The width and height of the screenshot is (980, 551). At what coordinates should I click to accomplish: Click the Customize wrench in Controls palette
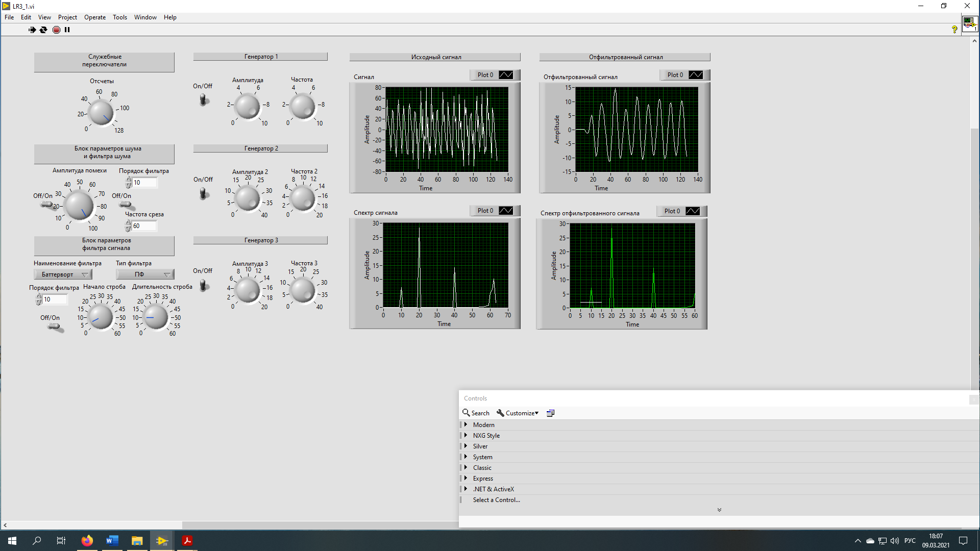point(500,413)
